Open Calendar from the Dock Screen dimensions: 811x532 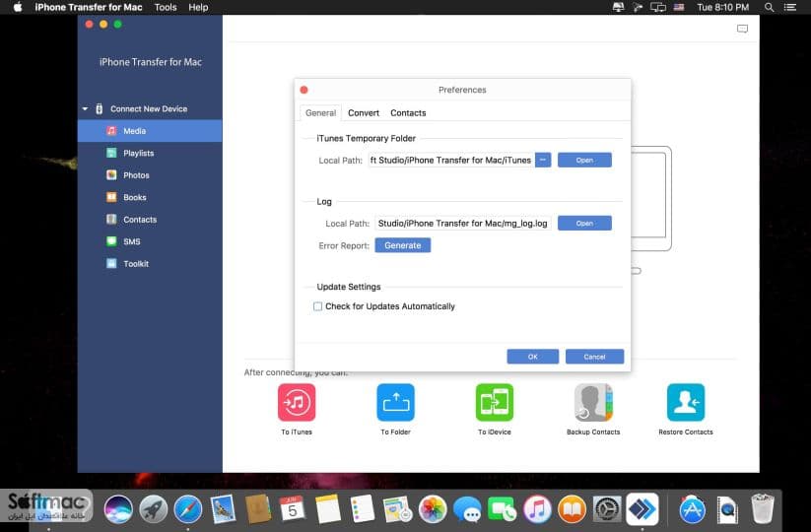[293, 509]
